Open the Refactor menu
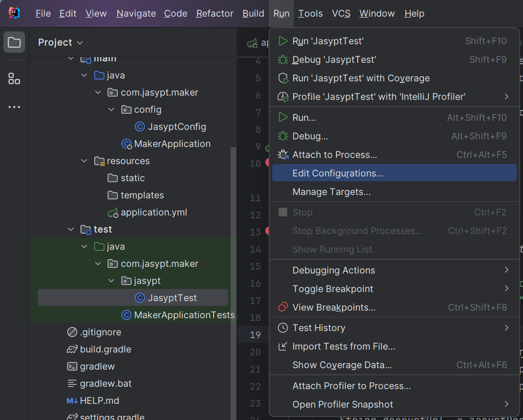 (x=215, y=14)
